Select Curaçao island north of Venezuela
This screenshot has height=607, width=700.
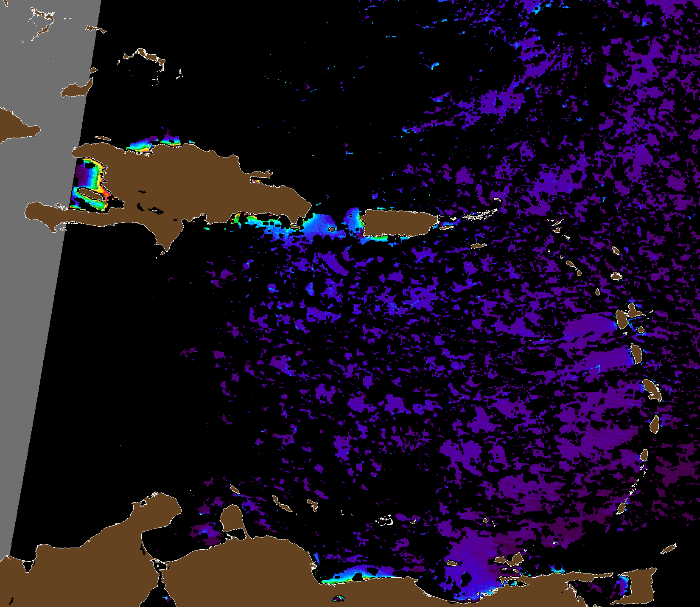point(281,504)
